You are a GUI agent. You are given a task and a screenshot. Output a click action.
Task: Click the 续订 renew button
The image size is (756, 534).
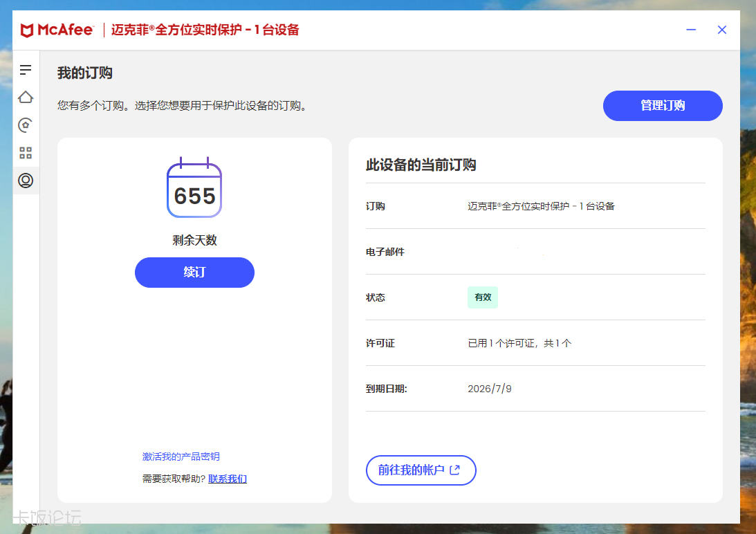click(194, 273)
